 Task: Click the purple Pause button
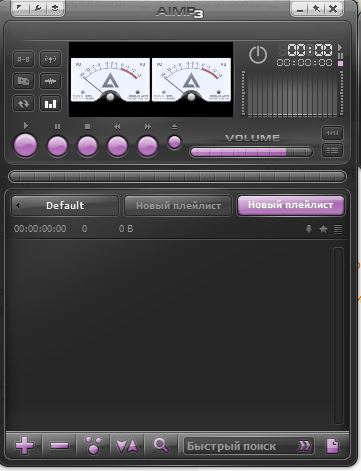[57, 146]
